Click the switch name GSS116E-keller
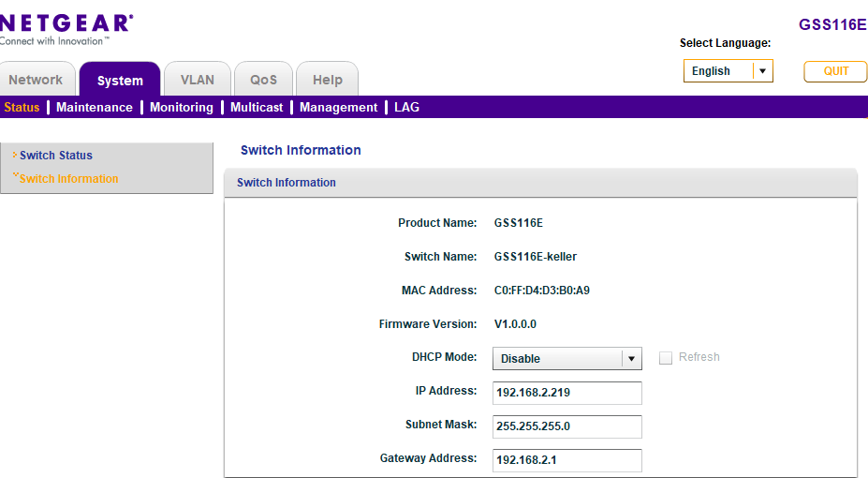 click(x=536, y=257)
